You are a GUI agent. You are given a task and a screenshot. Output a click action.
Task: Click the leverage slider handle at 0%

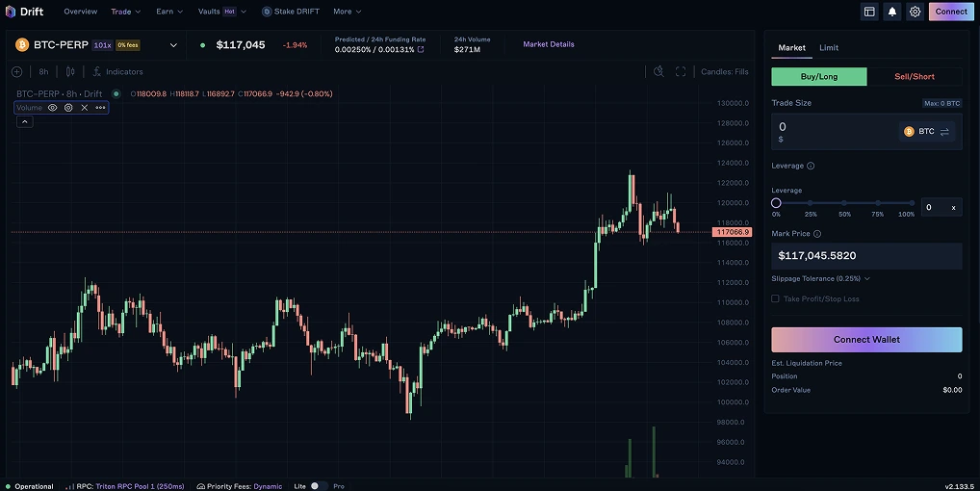(776, 203)
